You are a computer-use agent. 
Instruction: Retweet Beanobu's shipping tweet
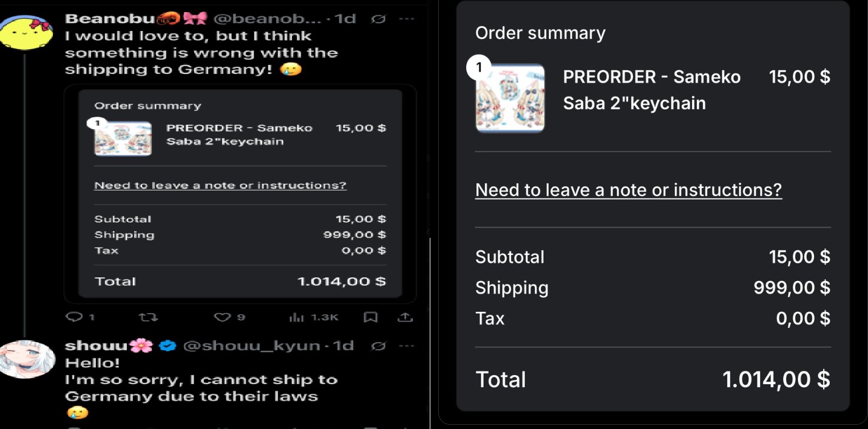[148, 317]
